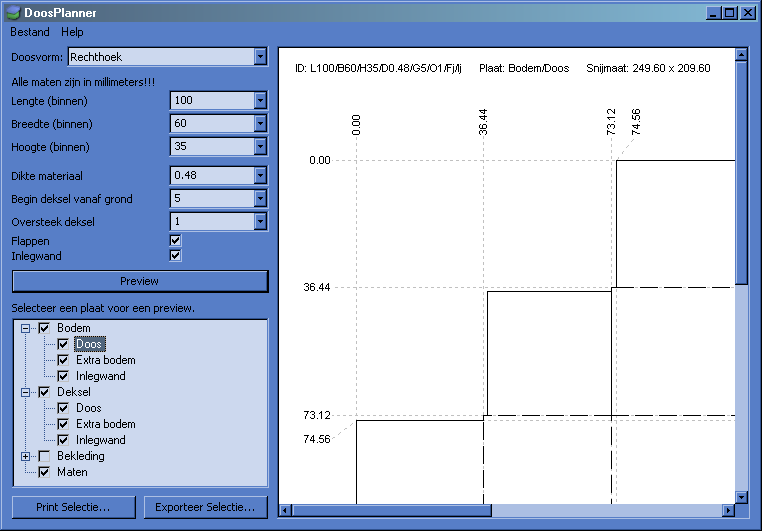
Task: Open the Bestand menu
Action: point(29,32)
